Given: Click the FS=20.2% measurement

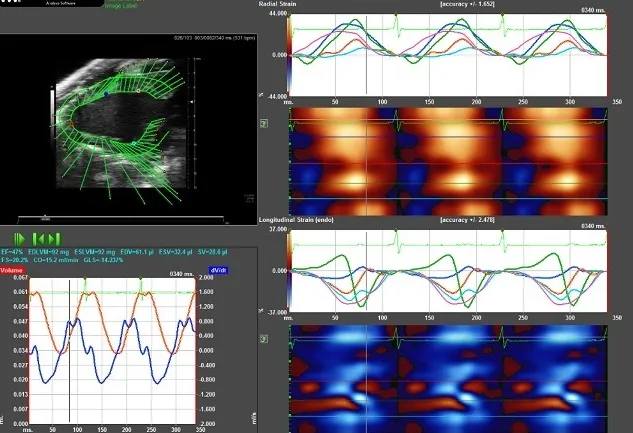Looking at the screenshot, I should (x=14, y=260).
